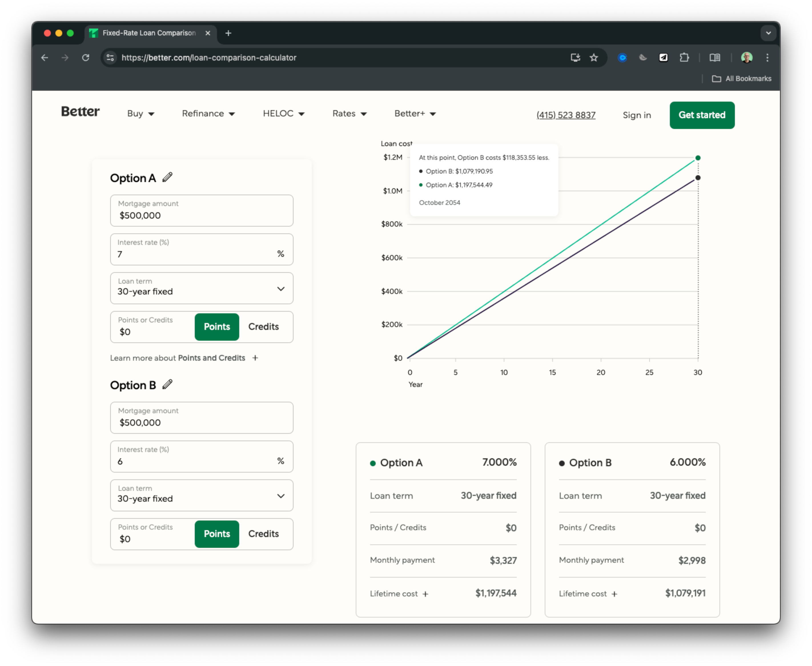This screenshot has height=666, width=812.
Task: Click the Sign in link
Action: click(636, 115)
